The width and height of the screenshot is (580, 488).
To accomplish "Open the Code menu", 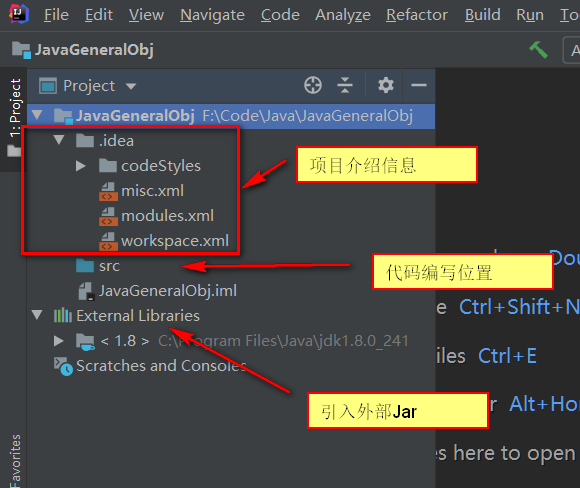I will [280, 15].
